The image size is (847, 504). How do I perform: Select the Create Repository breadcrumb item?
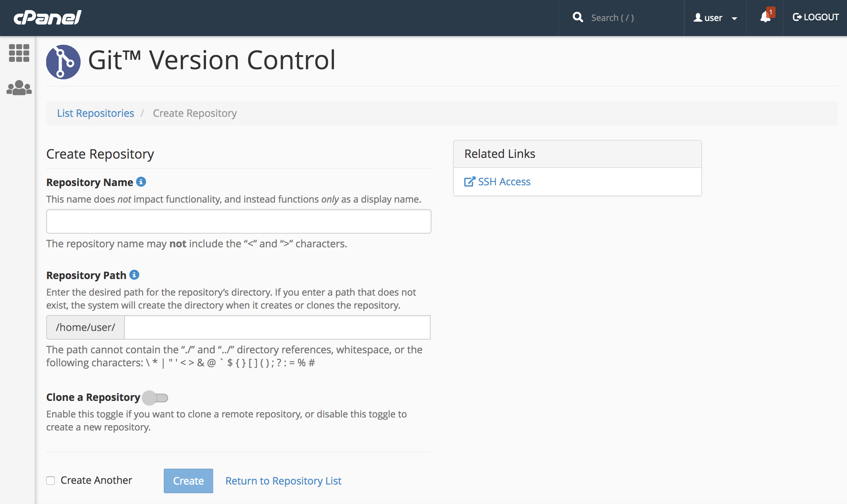point(194,113)
